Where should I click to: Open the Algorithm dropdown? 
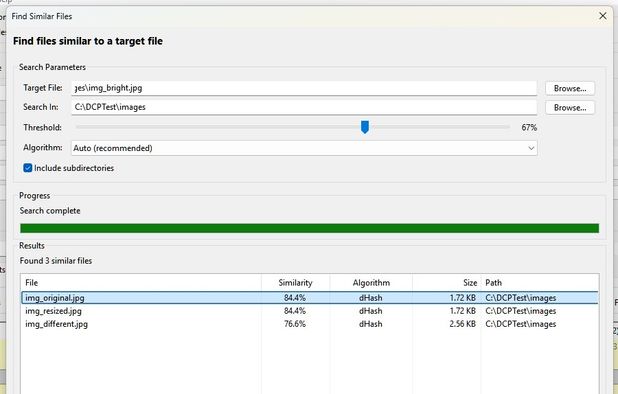304,148
